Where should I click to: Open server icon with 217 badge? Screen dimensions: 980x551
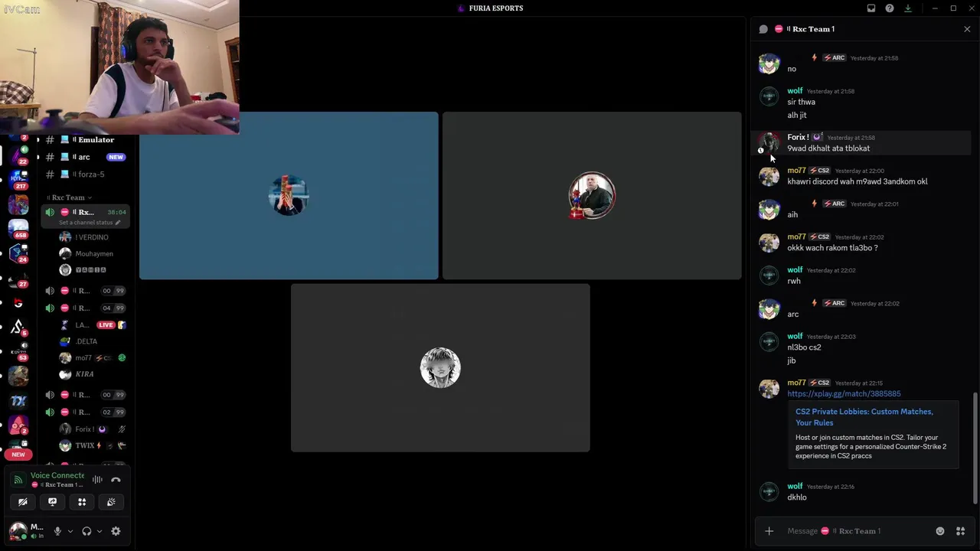click(18, 180)
